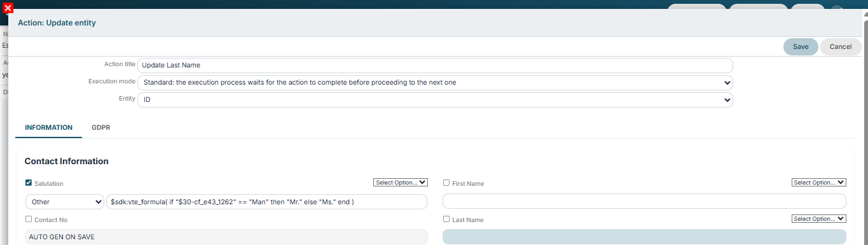Open the Entity dropdown showing ID
Viewport: 868px width, 245px height.
(x=435, y=100)
